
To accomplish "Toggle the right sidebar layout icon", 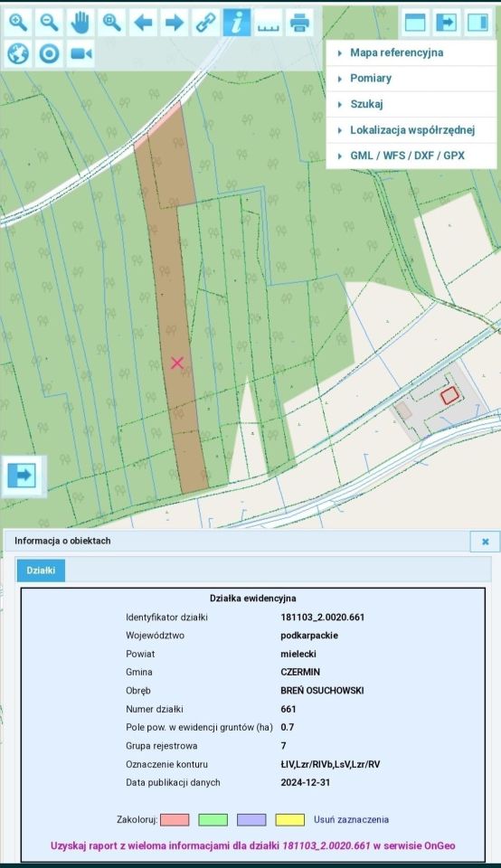I will [x=477, y=23].
